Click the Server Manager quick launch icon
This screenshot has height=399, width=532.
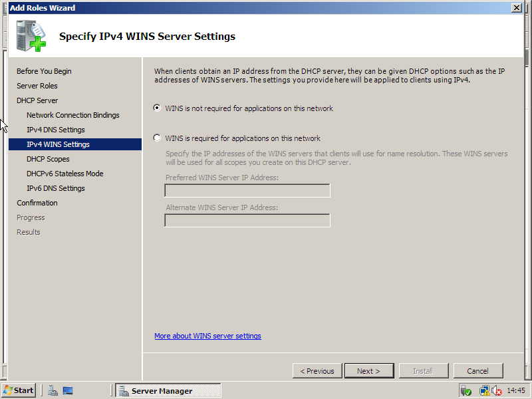pyautogui.click(x=53, y=390)
